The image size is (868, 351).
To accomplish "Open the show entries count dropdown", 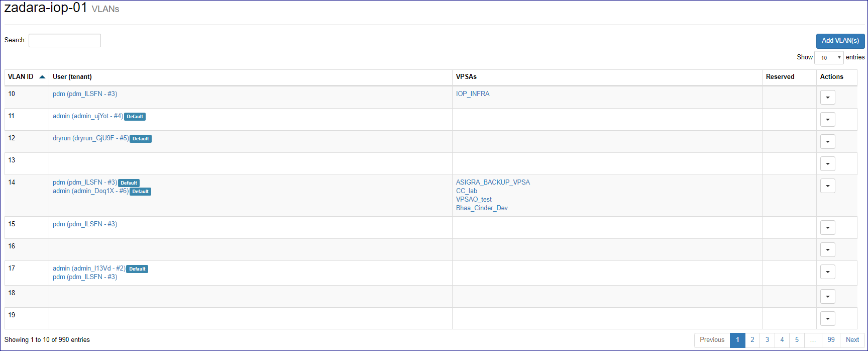I will 828,58.
